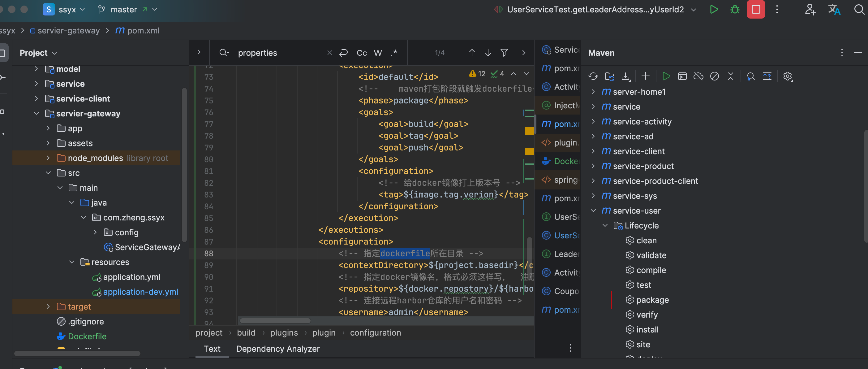Run package lifecycle goal
Viewport: 868px width, 369px height.
[x=652, y=300]
